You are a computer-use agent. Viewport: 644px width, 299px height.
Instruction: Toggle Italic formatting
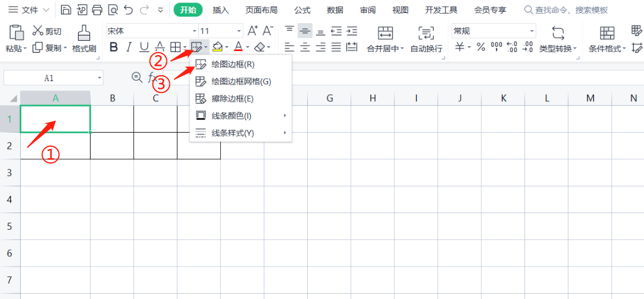129,47
